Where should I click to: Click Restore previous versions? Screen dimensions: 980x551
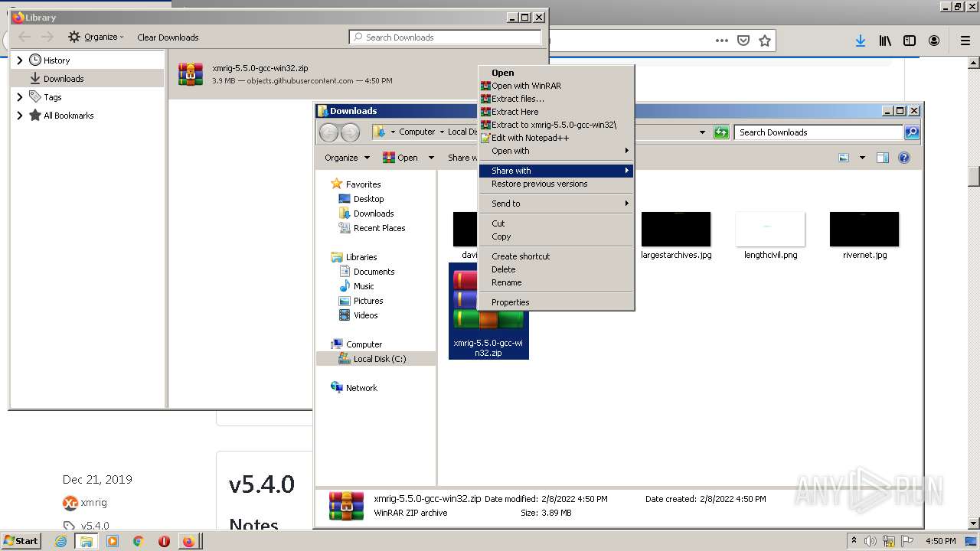point(556,184)
